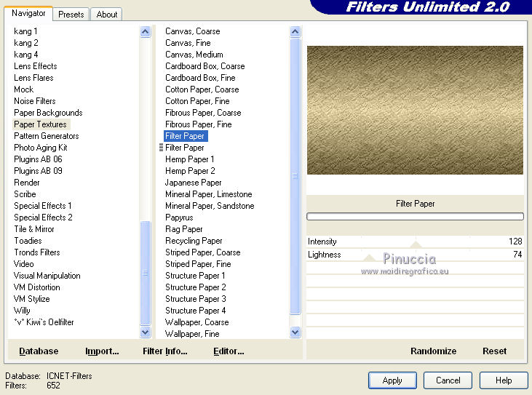Select the Navigator tab

28,13
